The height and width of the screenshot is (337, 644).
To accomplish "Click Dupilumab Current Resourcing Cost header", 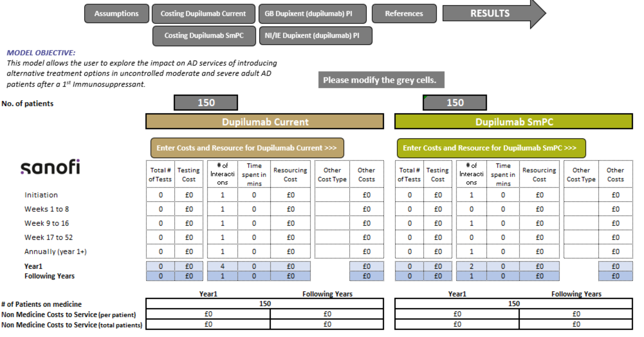I will [290, 174].
